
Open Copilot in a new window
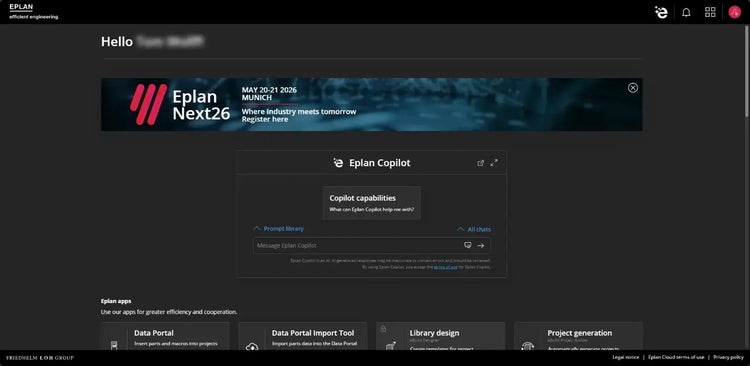coord(480,163)
